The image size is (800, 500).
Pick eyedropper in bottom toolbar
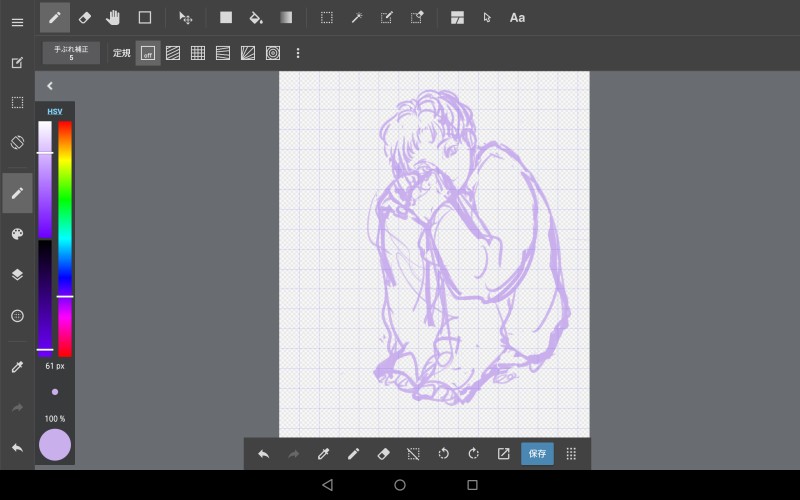pos(323,454)
